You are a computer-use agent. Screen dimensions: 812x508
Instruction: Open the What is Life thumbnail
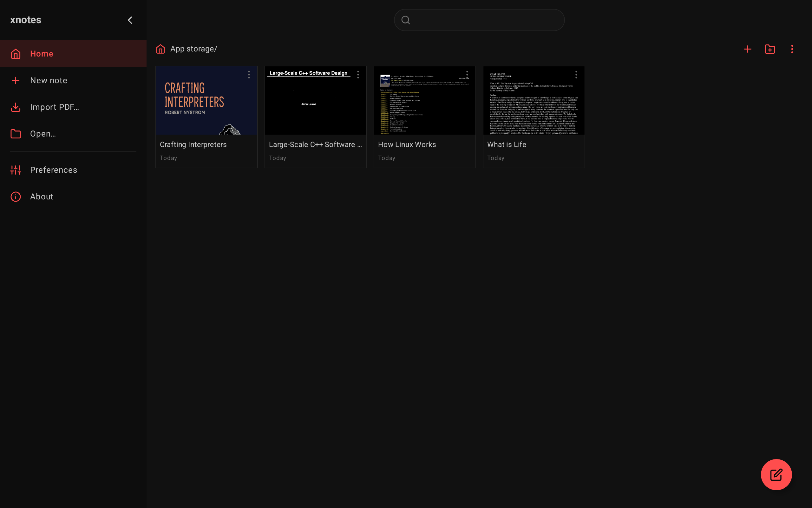pyautogui.click(x=534, y=100)
